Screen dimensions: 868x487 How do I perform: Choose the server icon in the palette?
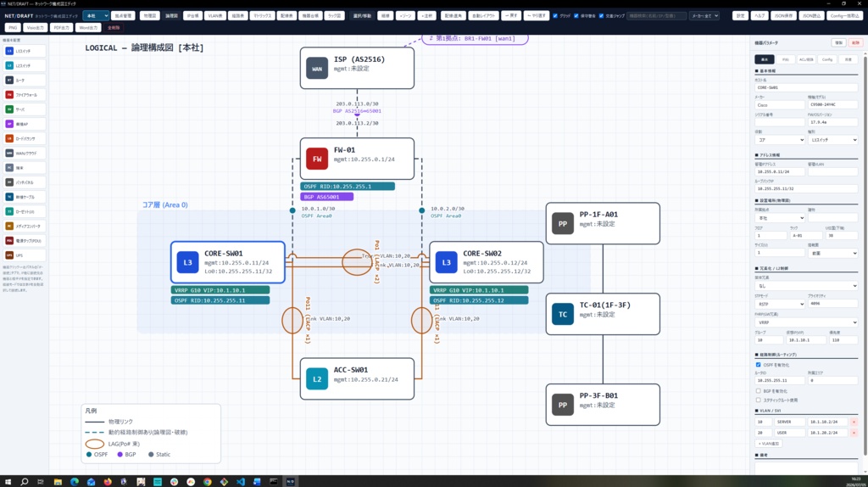tap(9, 109)
